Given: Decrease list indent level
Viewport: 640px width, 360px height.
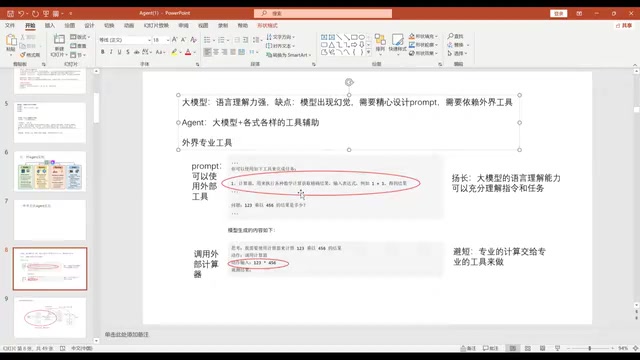Looking at the screenshot, I should (x=237, y=40).
